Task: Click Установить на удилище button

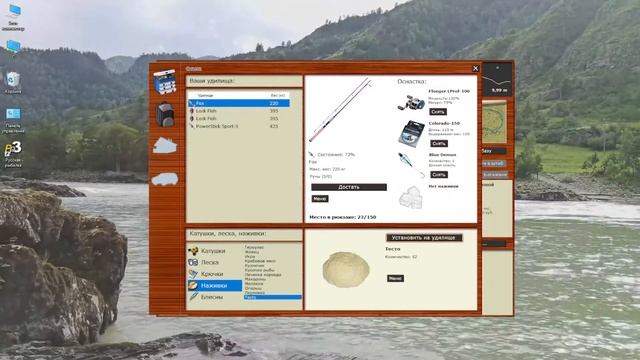Action: tap(424, 238)
